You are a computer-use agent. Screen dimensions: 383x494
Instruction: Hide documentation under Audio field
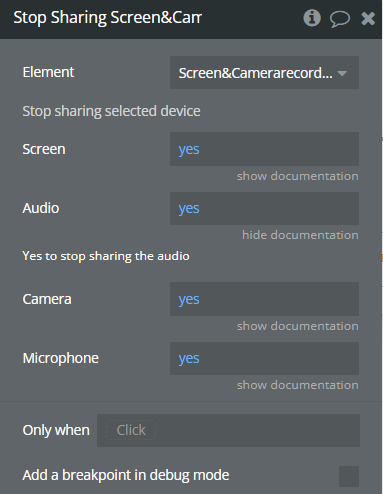point(300,235)
